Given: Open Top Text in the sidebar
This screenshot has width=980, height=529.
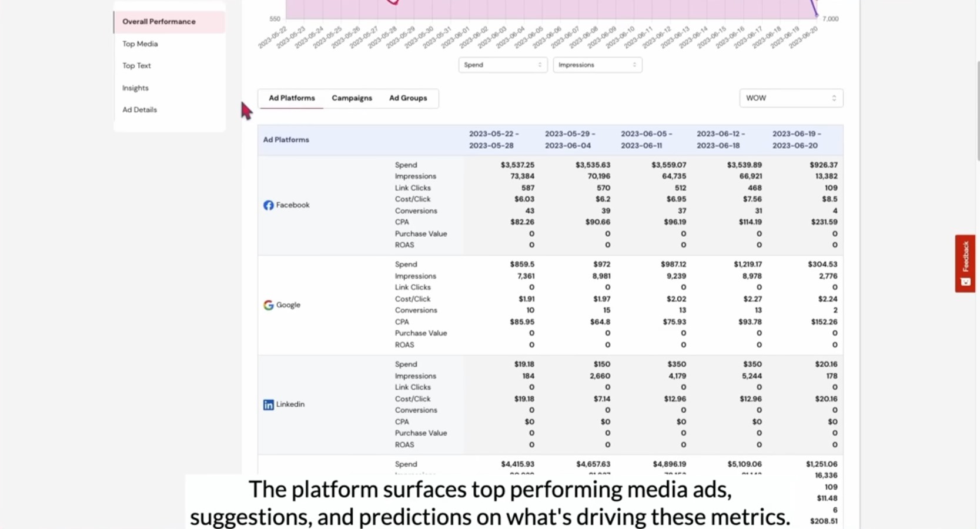Looking at the screenshot, I should tap(136, 66).
